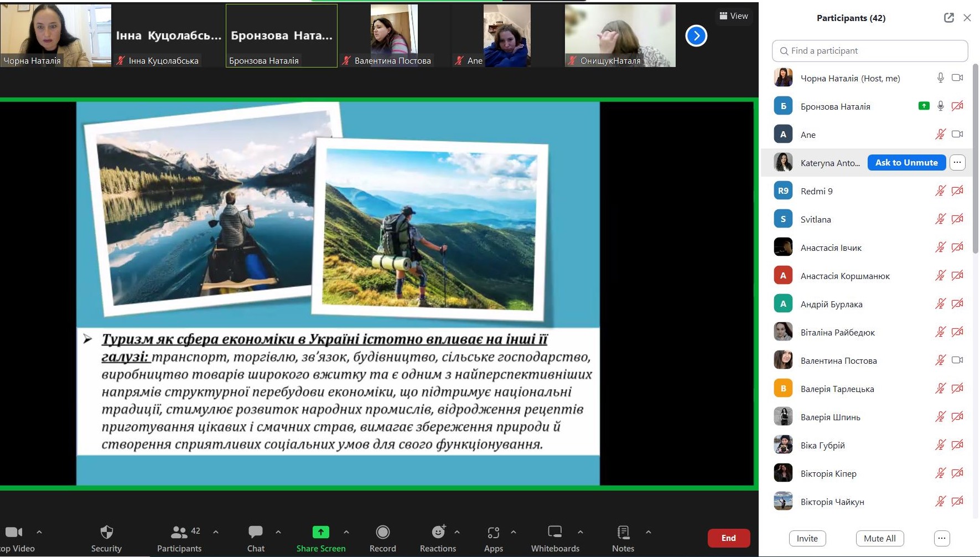Open the View layout menu

[x=733, y=16]
